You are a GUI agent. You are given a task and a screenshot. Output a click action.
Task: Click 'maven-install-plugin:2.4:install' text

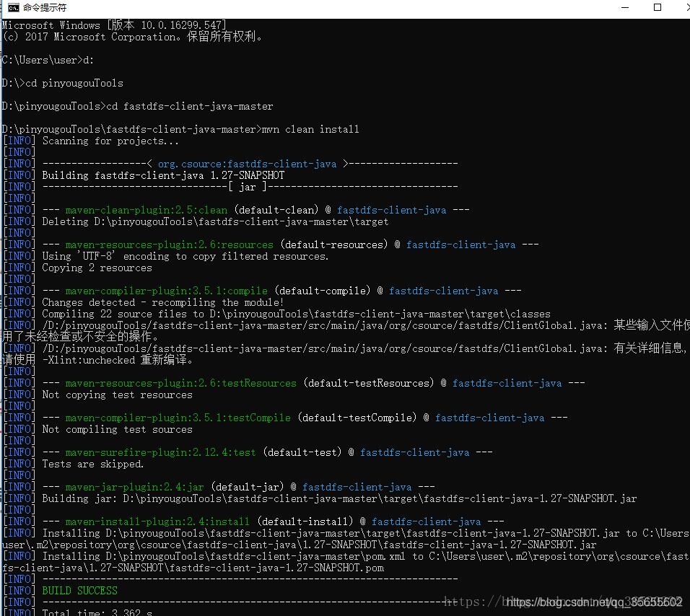coord(157,522)
